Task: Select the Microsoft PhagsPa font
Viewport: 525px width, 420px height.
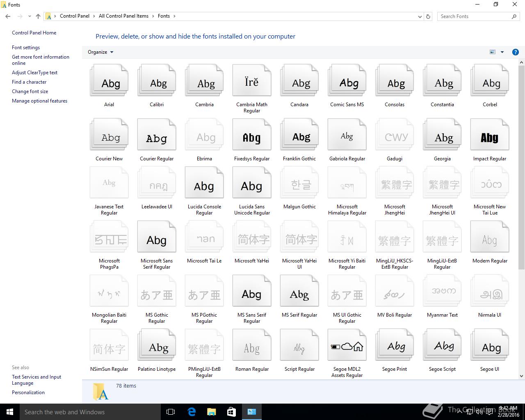Action: click(x=109, y=237)
